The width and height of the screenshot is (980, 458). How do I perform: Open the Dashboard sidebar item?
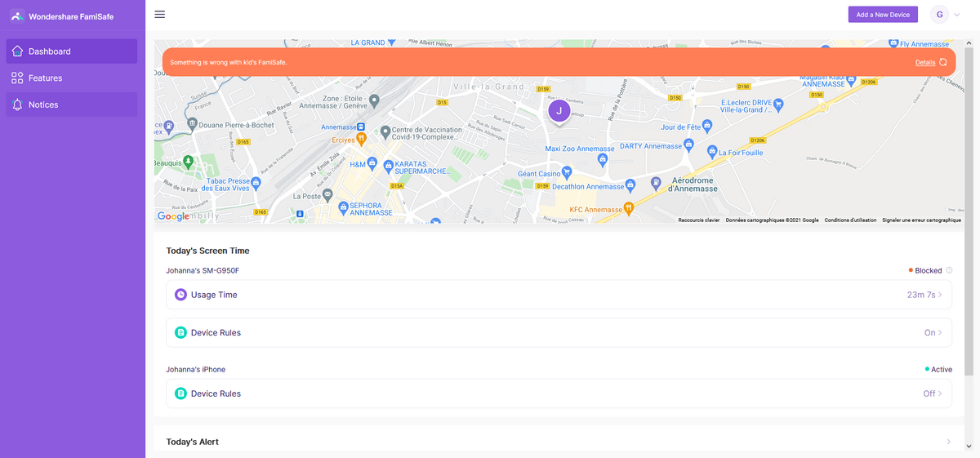pos(72,51)
